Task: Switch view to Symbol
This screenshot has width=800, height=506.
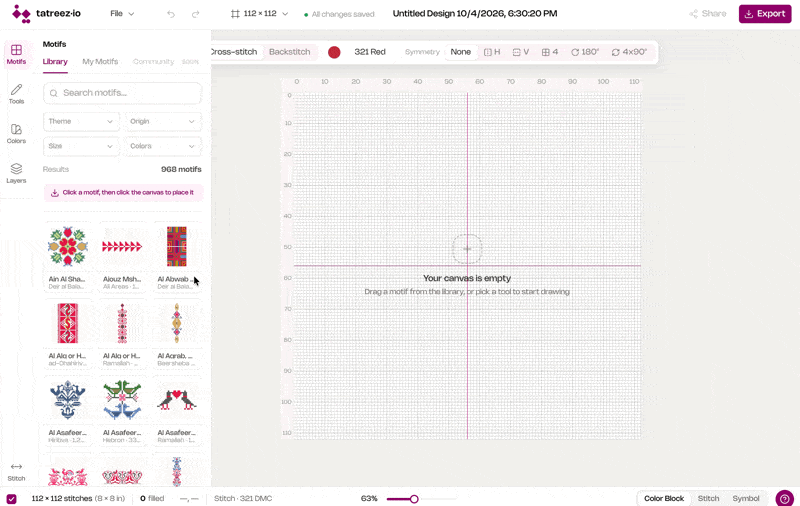Action: click(x=746, y=498)
